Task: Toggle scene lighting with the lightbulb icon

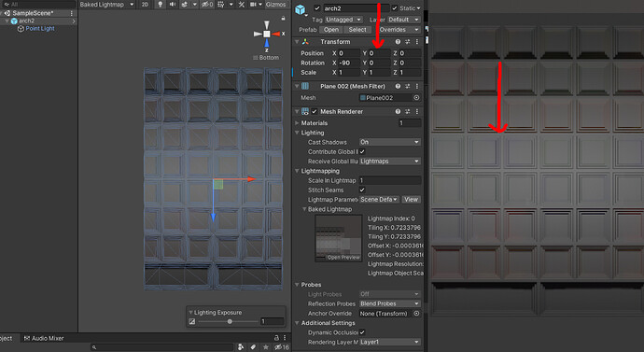Action: click(161, 5)
